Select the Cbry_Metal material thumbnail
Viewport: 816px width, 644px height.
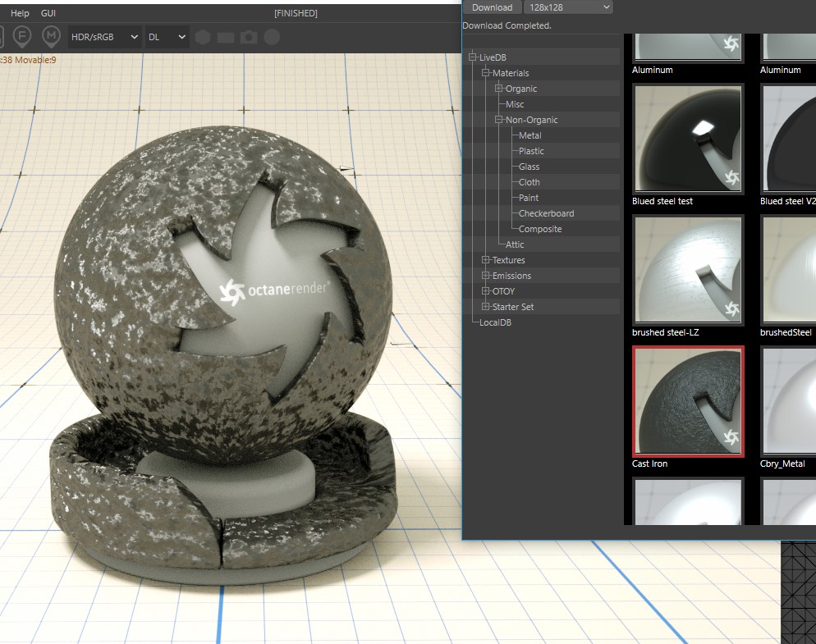(x=788, y=401)
